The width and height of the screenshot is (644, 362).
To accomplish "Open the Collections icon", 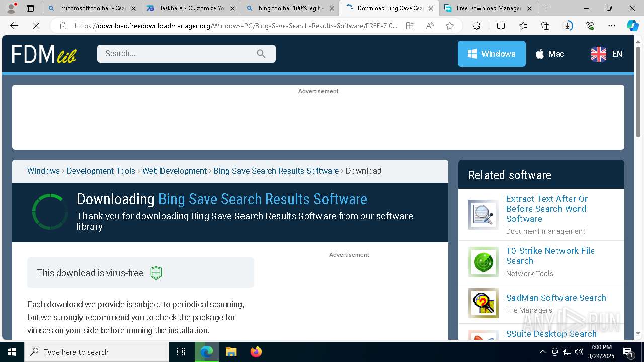I will click(545, 26).
